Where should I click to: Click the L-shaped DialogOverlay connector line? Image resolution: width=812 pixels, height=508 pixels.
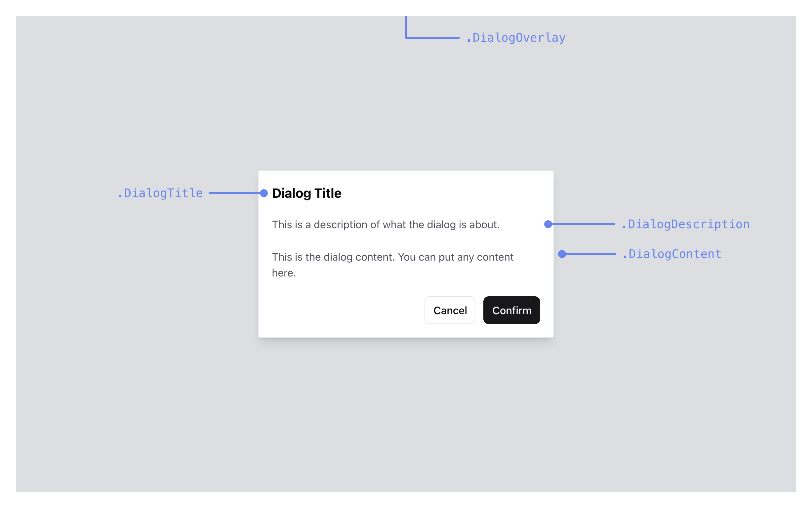432,37
